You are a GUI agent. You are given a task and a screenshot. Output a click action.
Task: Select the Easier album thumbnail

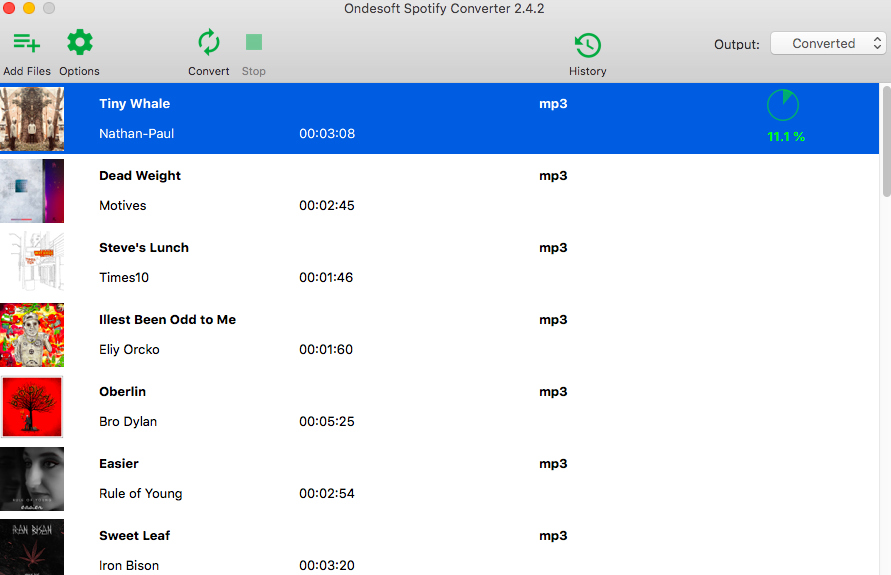[x=32, y=478]
